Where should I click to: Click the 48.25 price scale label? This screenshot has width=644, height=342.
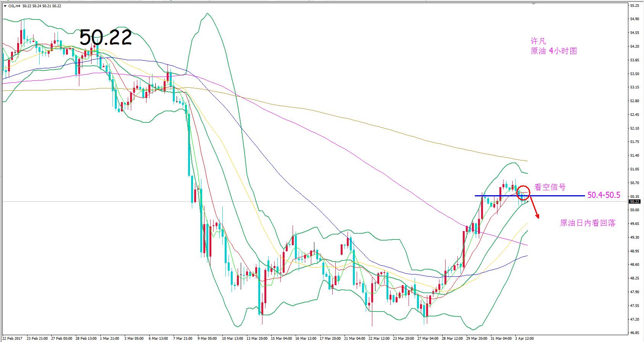635,278
